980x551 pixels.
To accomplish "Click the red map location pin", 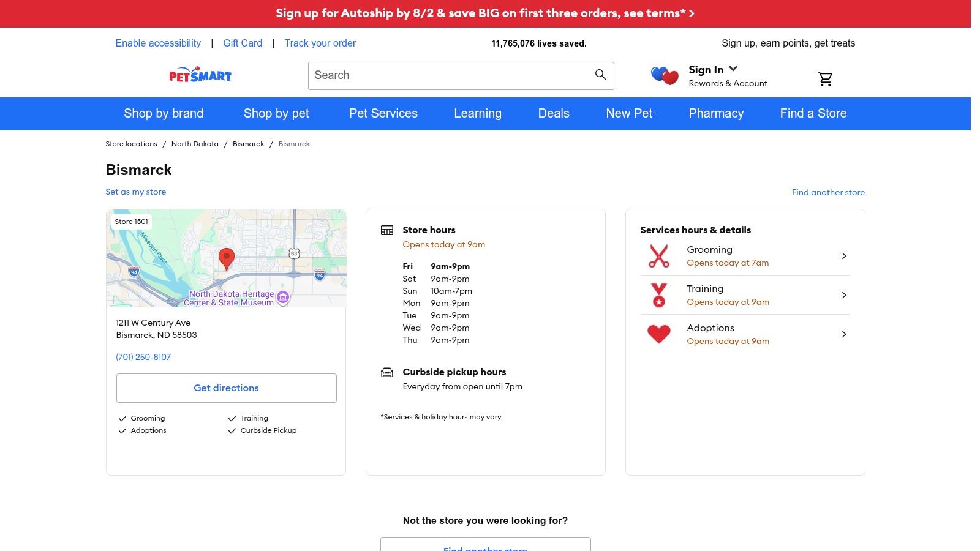I will [227, 259].
